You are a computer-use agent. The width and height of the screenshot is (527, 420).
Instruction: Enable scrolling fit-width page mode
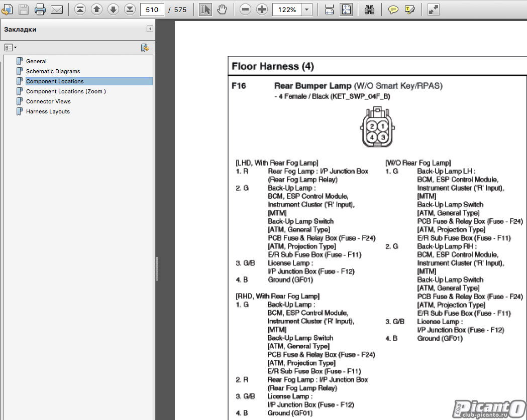[x=330, y=10]
